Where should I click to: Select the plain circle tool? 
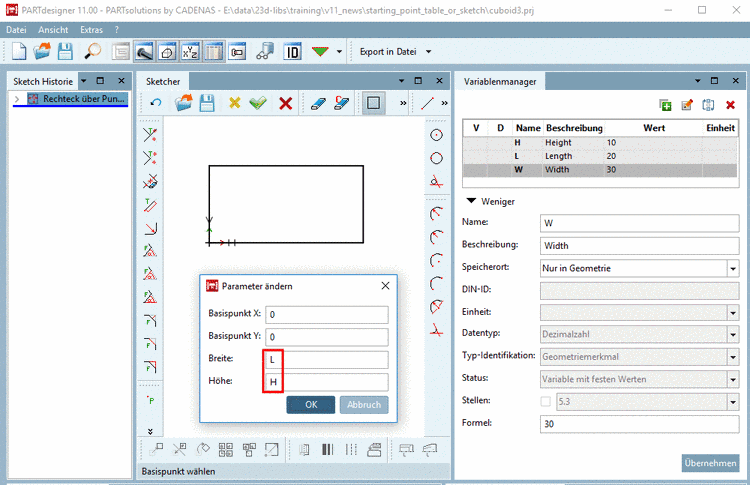pos(436,158)
